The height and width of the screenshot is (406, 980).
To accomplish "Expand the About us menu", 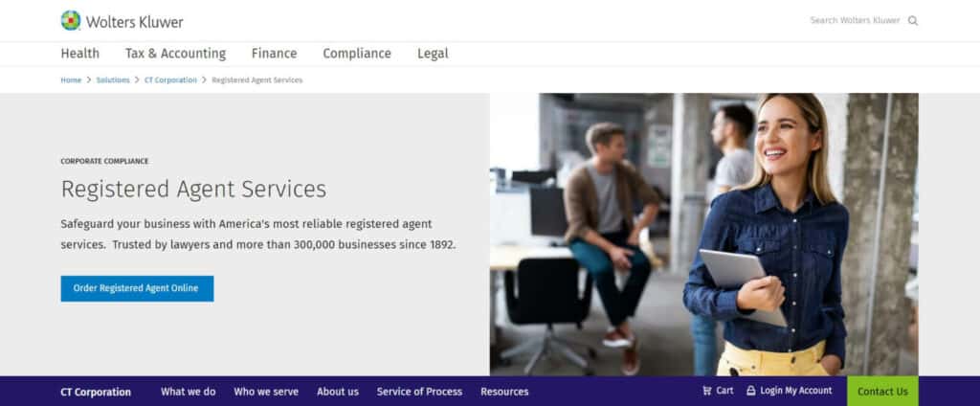I will click(338, 392).
